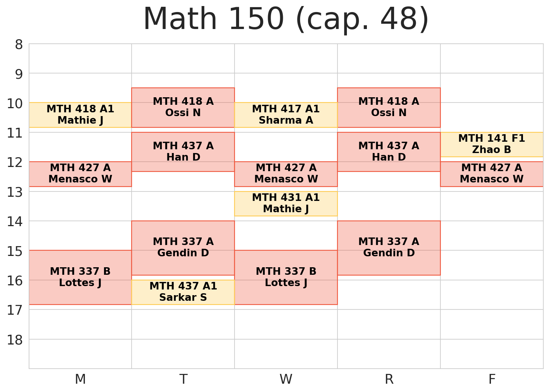
Task: Click the W day label on the axis
Action: [286, 379]
